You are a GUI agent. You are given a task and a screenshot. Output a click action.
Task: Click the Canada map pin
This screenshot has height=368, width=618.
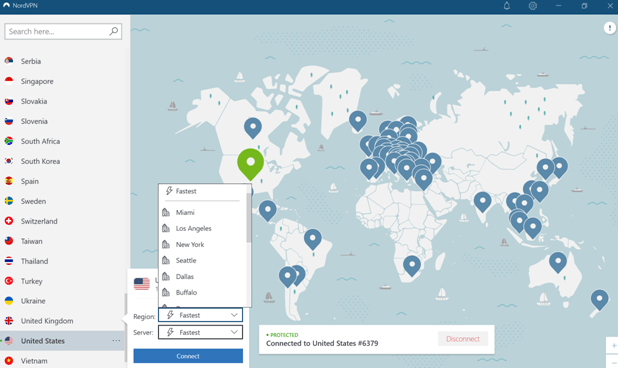253,128
